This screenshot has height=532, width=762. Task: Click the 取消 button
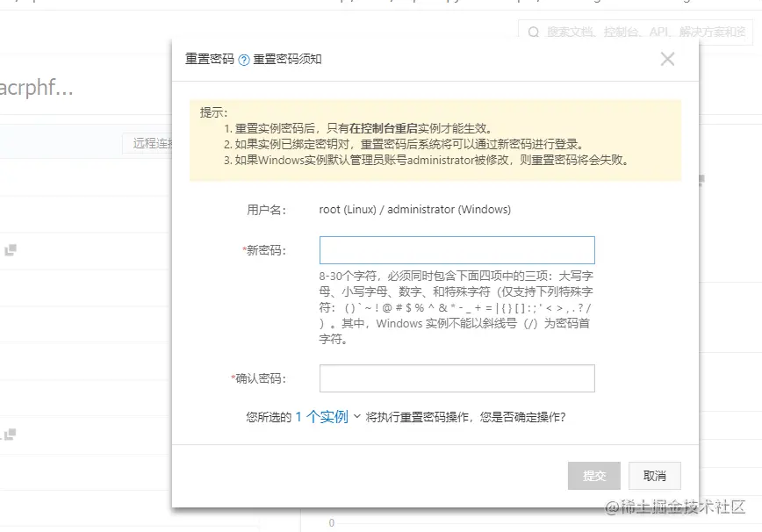click(655, 476)
